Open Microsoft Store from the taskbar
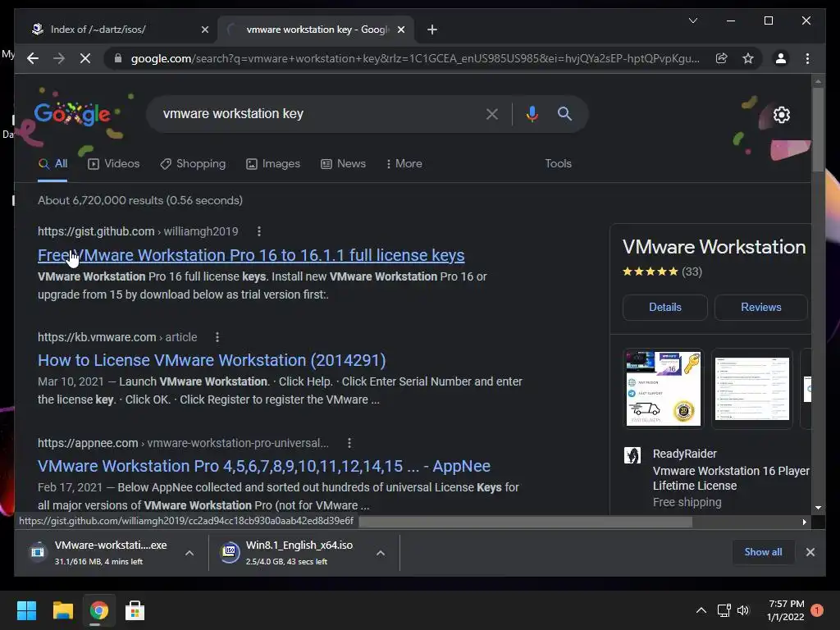 135,610
